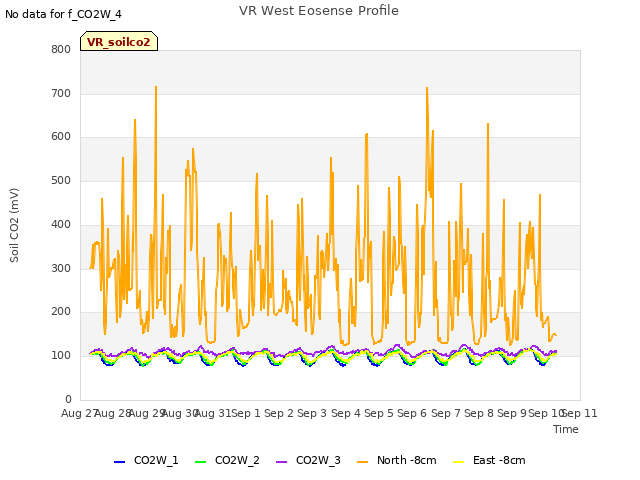Click the Time axis label

[x=566, y=429]
